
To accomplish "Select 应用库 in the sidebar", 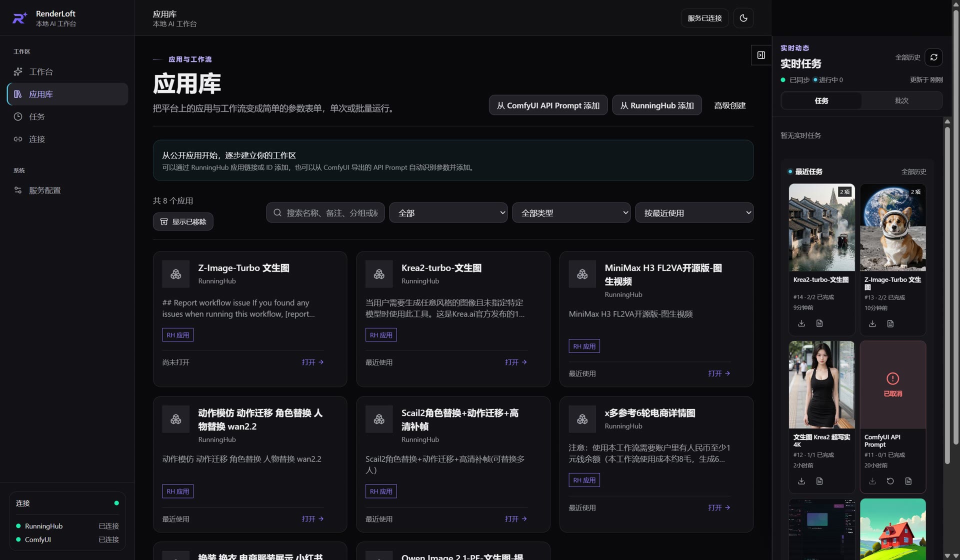I will point(67,94).
